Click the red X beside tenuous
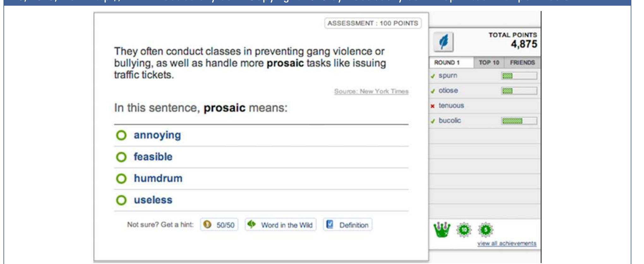Screen dimensions: 644x264 click(x=433, y=106)
